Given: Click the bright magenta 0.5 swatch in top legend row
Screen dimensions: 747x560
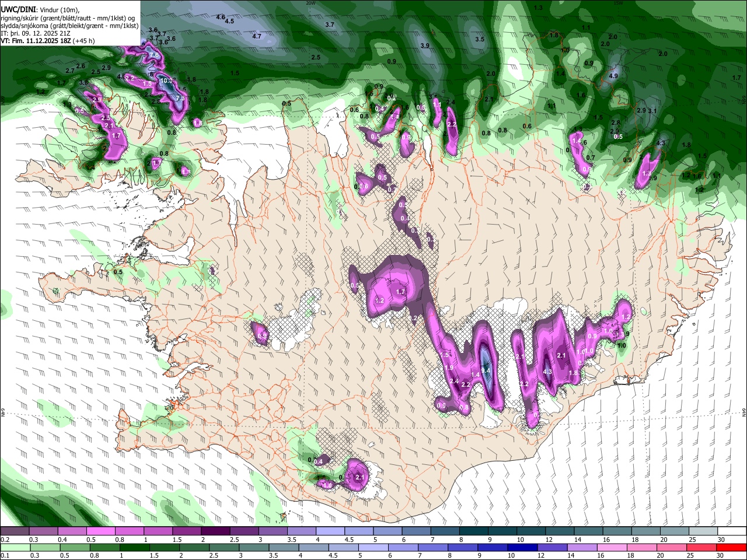Looking at the screenshot, I should (x=100, y=531).
